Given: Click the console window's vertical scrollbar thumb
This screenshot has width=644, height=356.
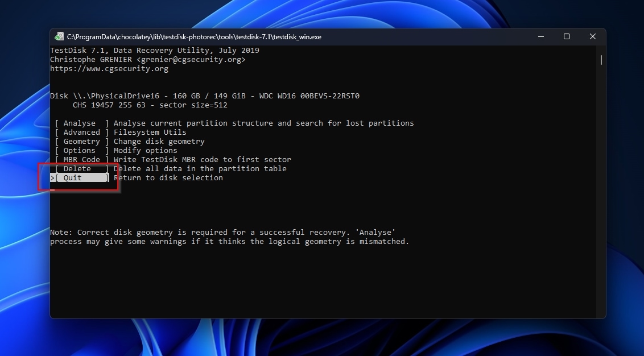Looking at the screenshot, I should pos(601,60).
